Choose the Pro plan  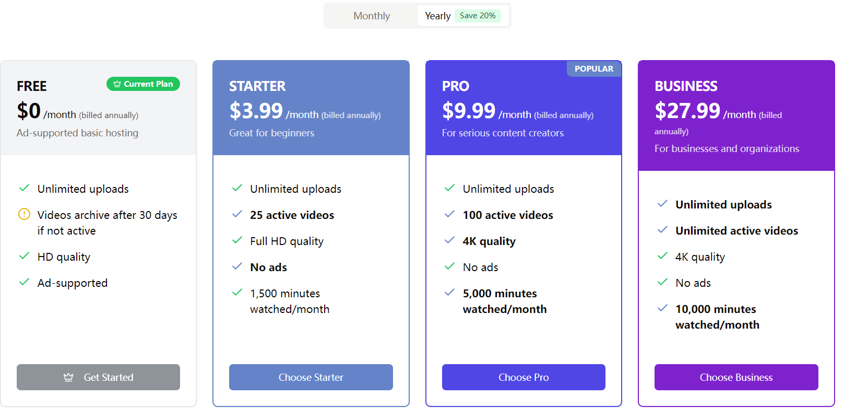coord(524,377)
